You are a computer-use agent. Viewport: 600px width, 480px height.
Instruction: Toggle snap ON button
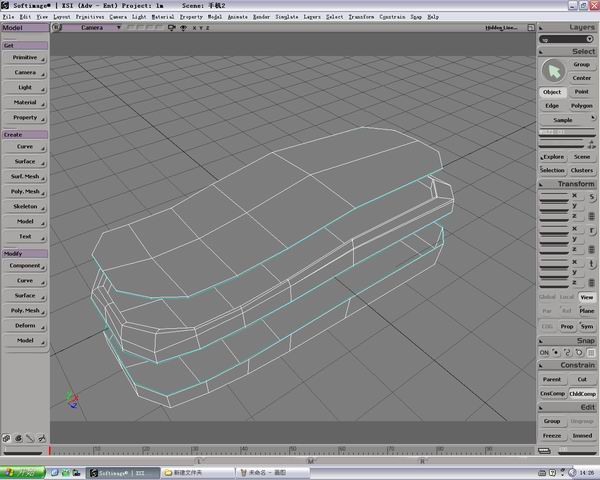(x=544, y=353)
